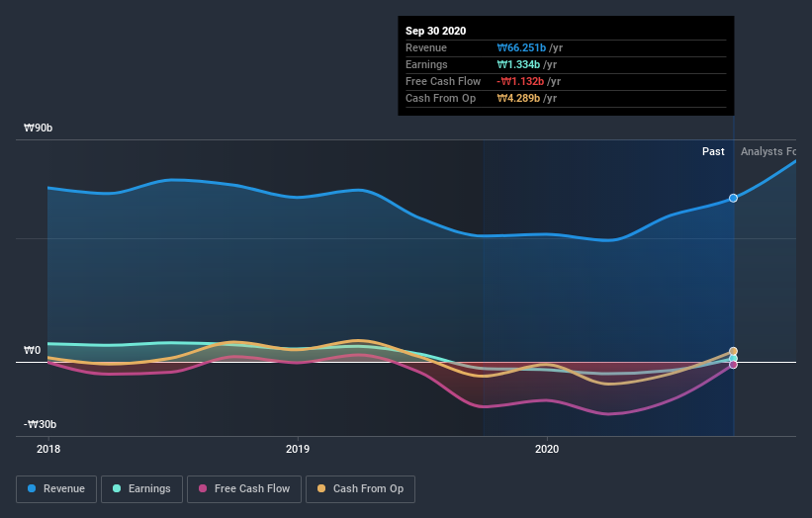
Task: Click the ₩1.334b earnings value
Action: pos(518,64)
